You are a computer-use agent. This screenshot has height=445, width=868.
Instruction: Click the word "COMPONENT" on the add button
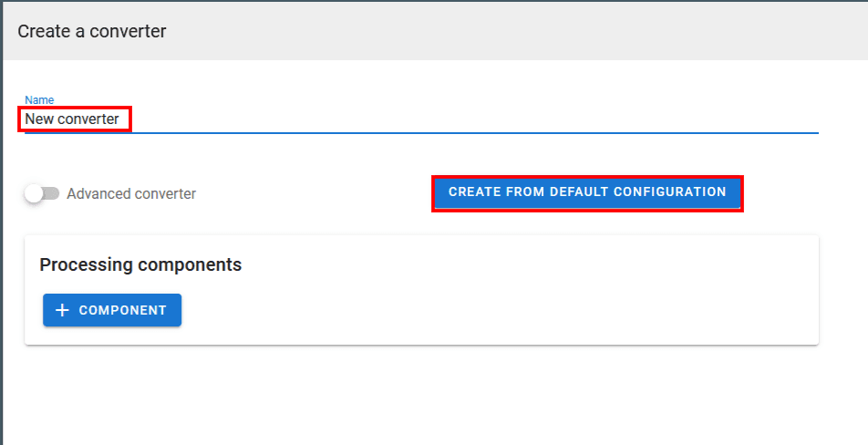click(x=123, y=310)
